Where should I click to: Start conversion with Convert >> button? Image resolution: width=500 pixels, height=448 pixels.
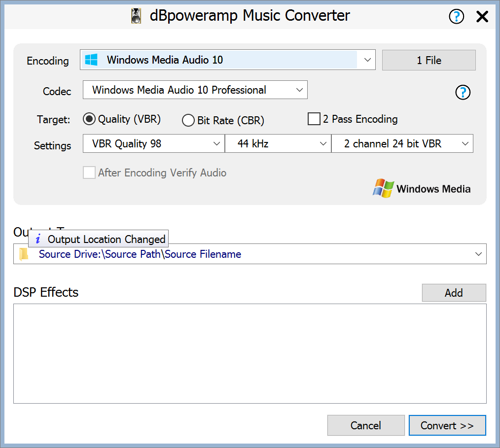click(x=447, y=425)
